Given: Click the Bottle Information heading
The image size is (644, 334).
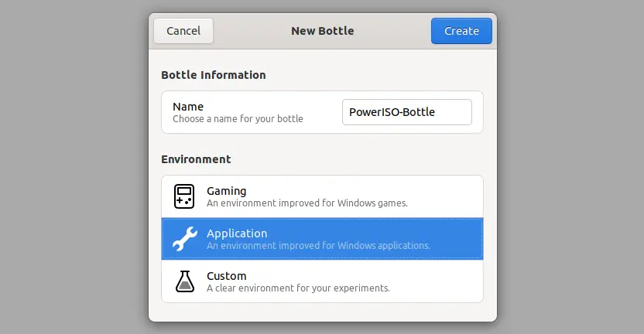Looking at the screenshot, I should (214, 75).
